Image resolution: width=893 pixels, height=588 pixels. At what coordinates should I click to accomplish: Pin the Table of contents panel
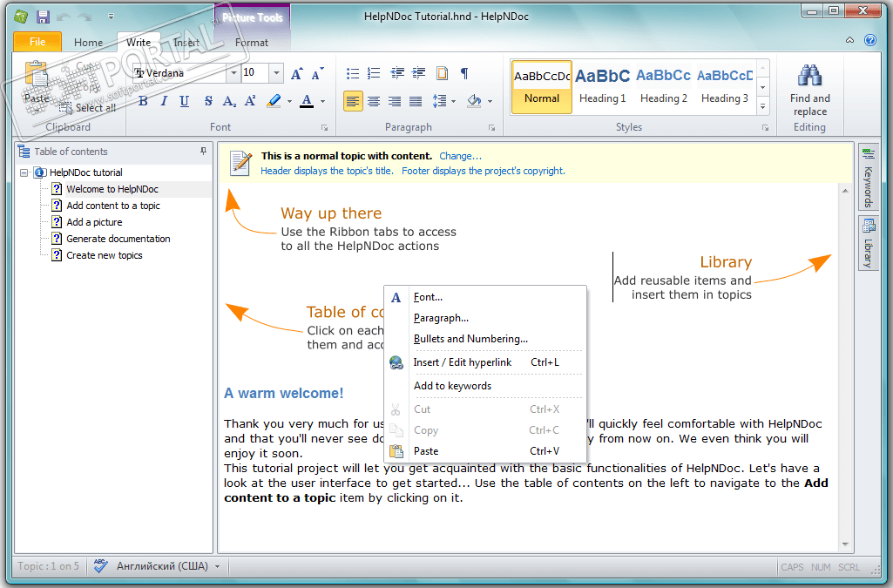pyautogui.click(x=203, y=151)
